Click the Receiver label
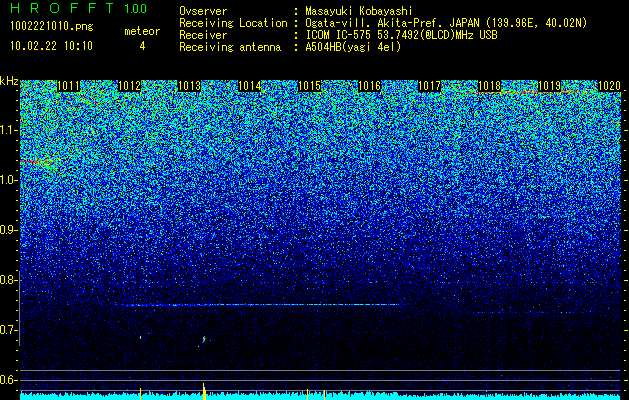The width and height of the screenshot is (629, 400). click(x=203, y=35)
